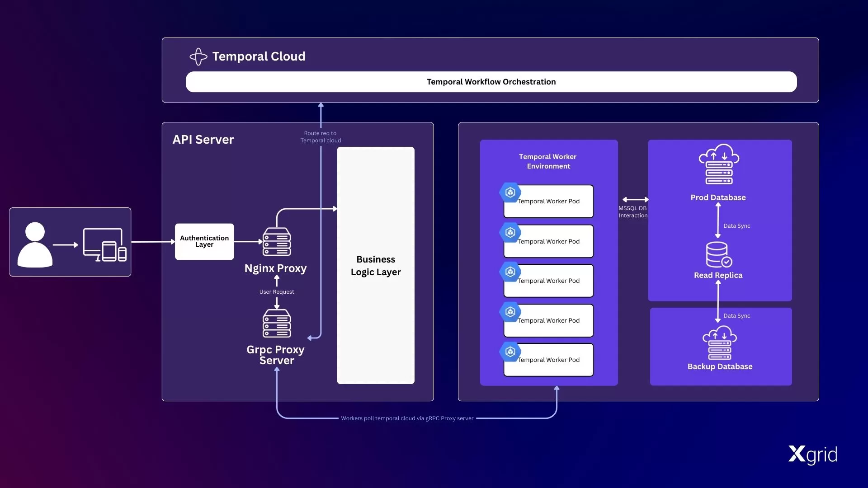Click the "Temporal Cloud" title text
The width and height of the screenshot is (868, 488).
click(x=259, y=56)
